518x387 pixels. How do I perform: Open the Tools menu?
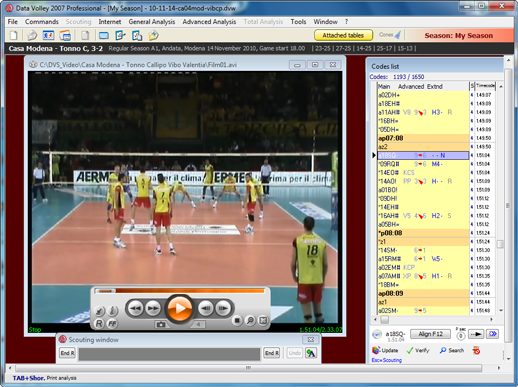(x=298, y=22)
